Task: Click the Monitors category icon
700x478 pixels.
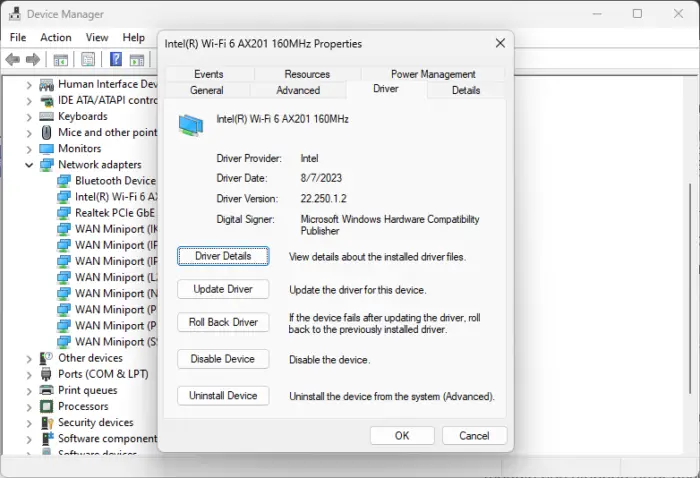Action: pos(46,149)
